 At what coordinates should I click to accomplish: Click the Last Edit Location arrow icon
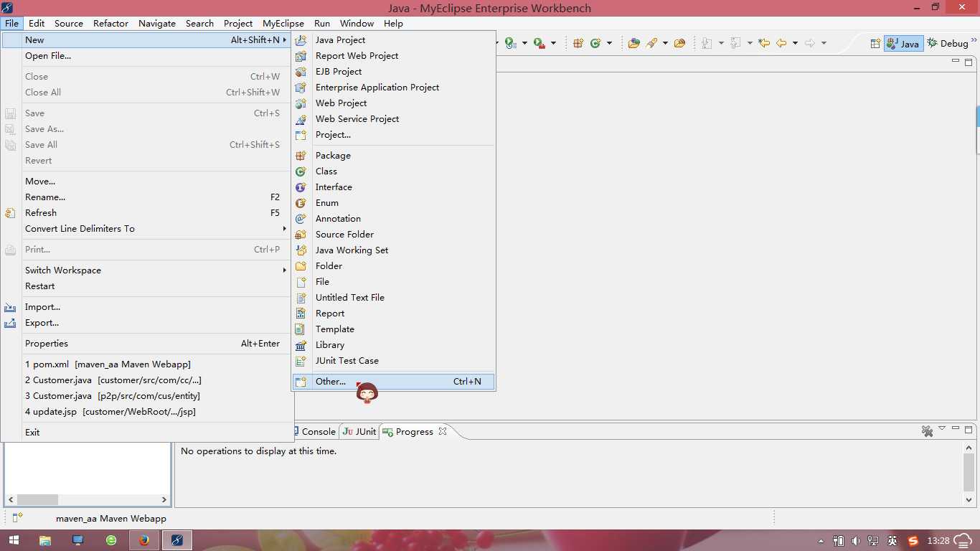(764, 43)
